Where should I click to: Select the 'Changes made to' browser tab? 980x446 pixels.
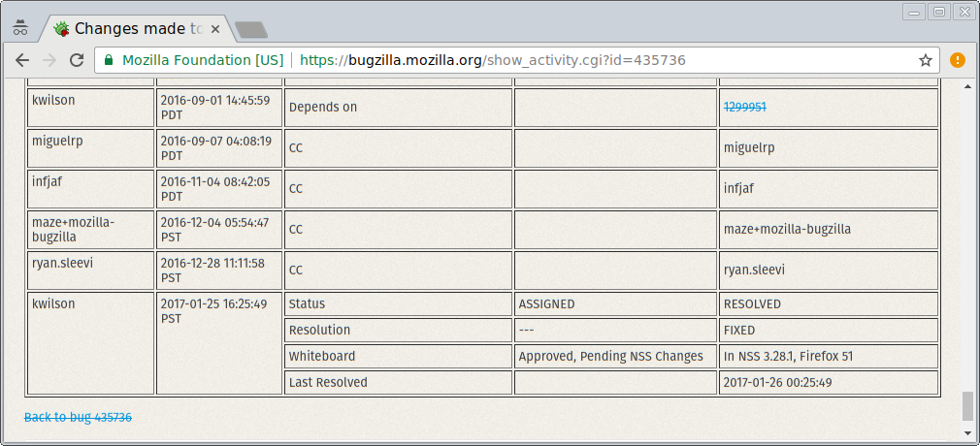tap(136, 29)
